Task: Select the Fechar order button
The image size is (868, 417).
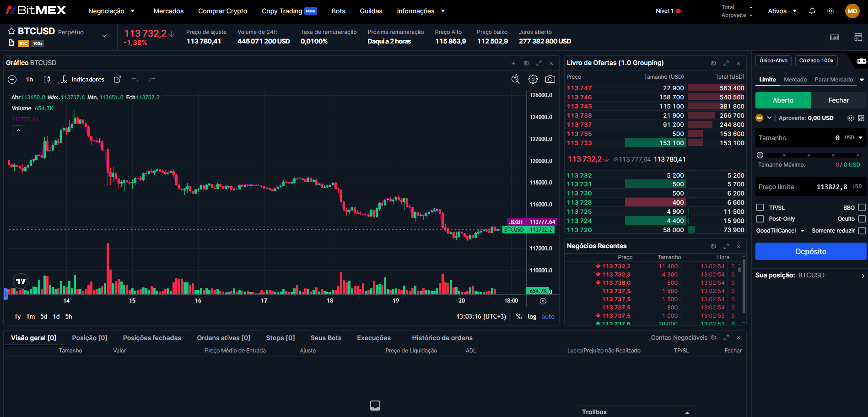Action: [839, 100]
